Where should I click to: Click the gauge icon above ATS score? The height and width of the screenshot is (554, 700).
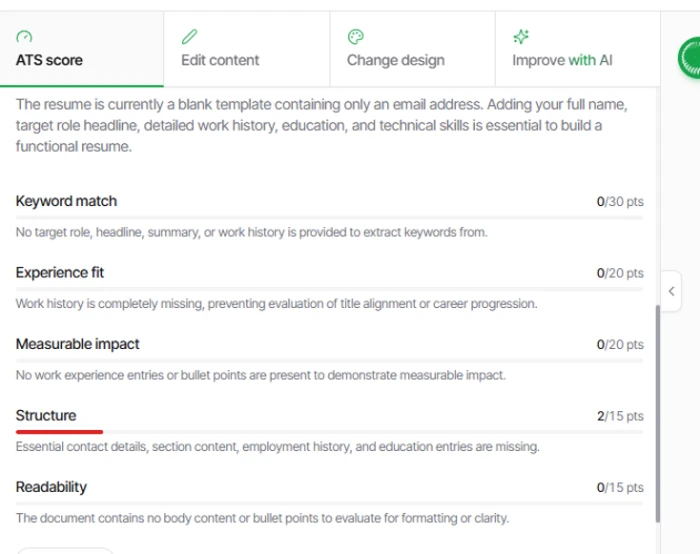pos(24,36)
